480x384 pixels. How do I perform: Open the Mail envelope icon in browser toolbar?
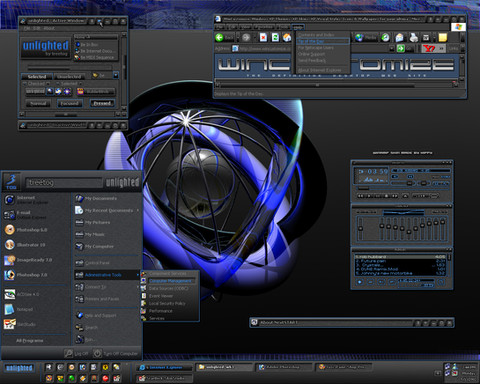tap(399, 37)
